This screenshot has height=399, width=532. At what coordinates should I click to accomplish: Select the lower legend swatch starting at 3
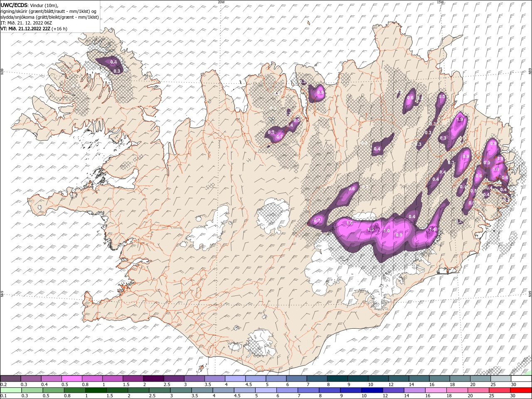[180, 390]
